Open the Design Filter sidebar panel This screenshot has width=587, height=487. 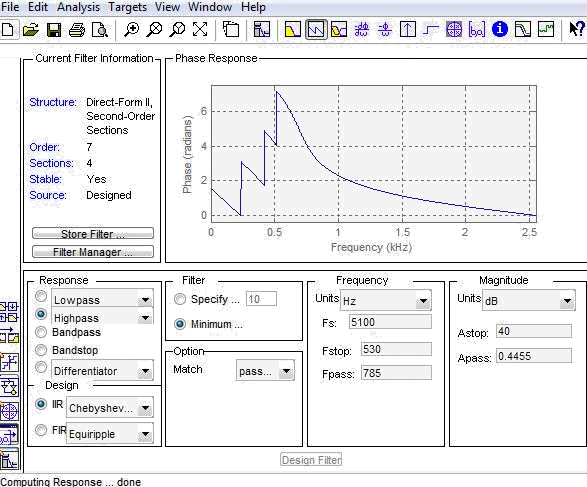pyautogui.click(x=9, y=459)
